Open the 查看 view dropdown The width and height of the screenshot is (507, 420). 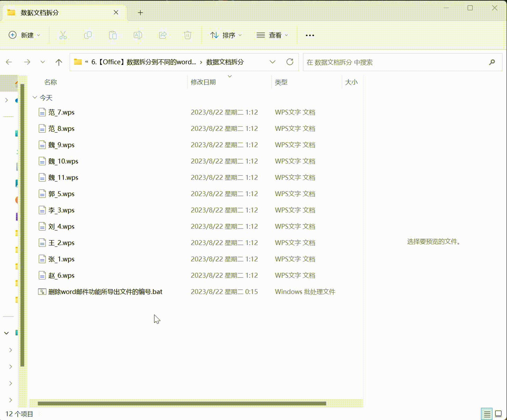(x=272, y=35)
